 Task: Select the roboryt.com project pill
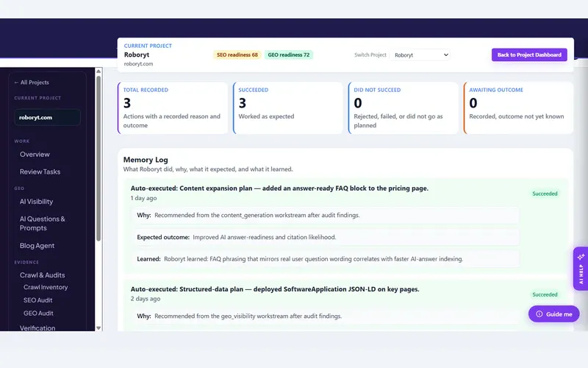pos(47,117)
